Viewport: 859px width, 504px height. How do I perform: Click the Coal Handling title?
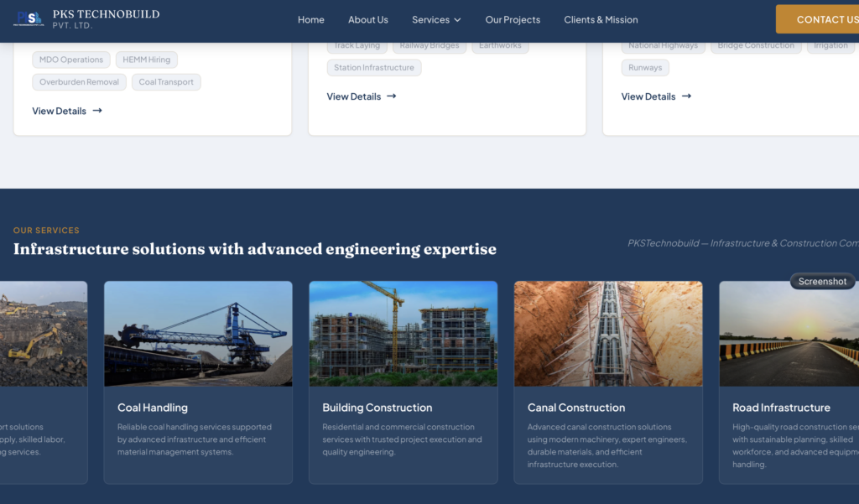coord(153,408)
